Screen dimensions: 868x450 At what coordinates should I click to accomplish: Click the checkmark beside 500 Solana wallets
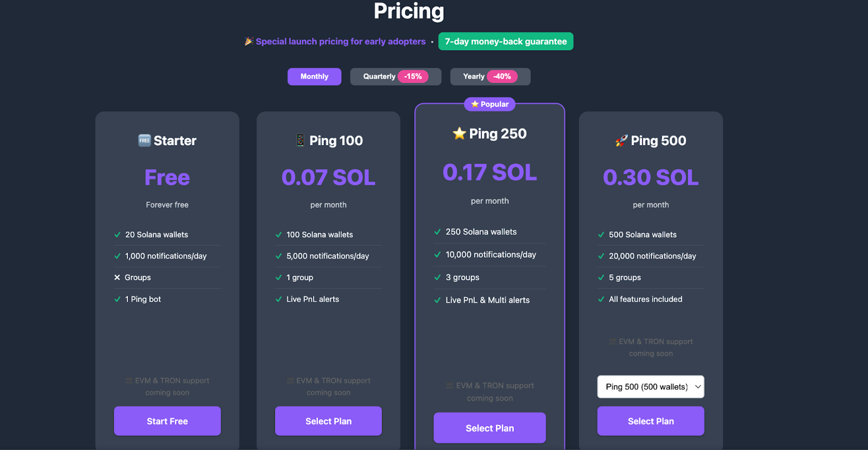pyautogui.click(x=601, y=234)
